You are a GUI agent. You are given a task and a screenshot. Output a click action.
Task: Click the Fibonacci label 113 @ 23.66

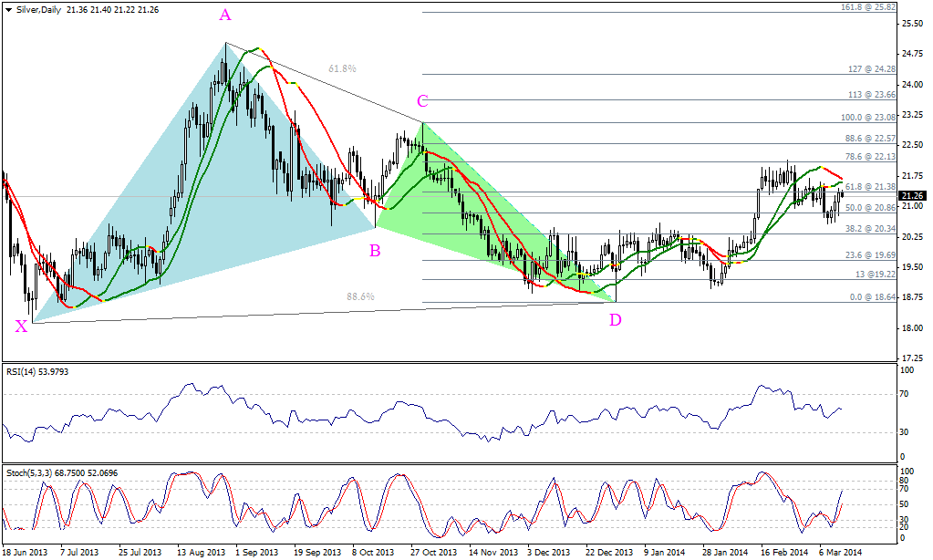[872, 95]
